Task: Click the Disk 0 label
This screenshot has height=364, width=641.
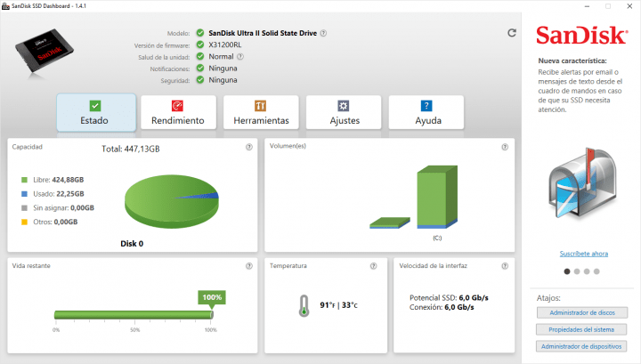Action: click(132, 244)
